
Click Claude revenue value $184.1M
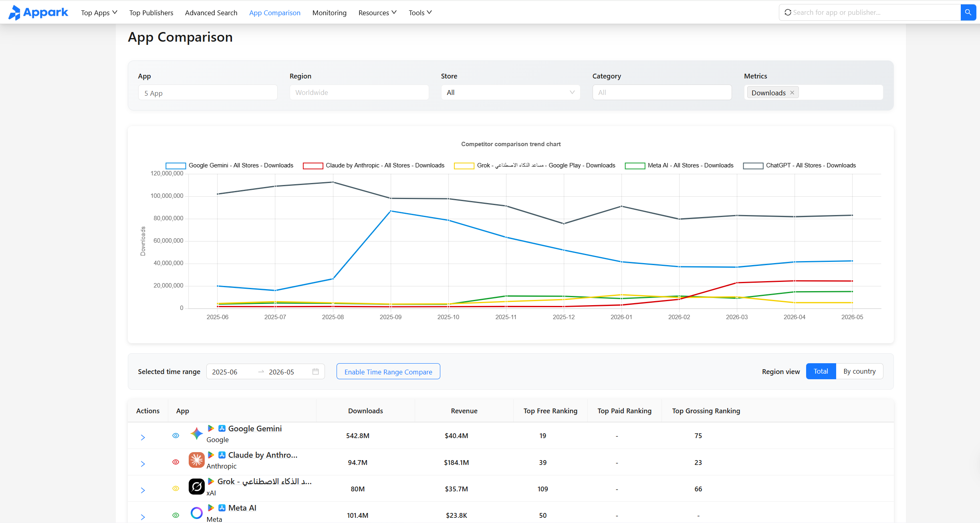456,463
